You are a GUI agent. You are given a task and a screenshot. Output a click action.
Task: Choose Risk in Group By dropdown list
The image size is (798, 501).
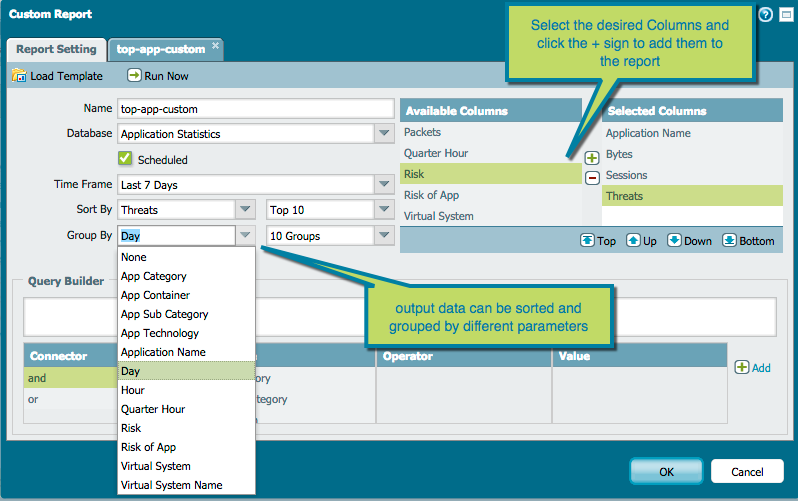(186, 428)
